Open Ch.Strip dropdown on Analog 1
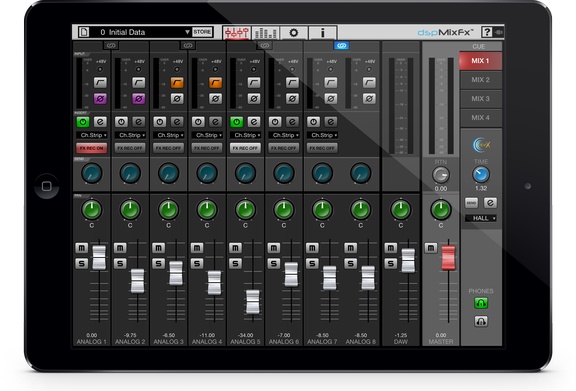The width and height of the screenshot is (576, 391). [92, 135]
